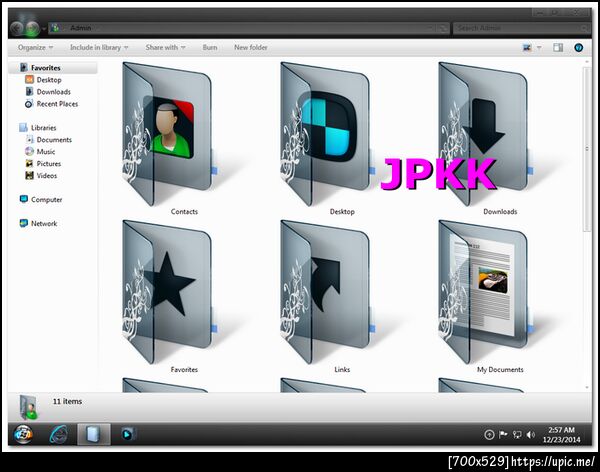Open the Include in library dropdown

pyautogui.click(x=99, y=47)
